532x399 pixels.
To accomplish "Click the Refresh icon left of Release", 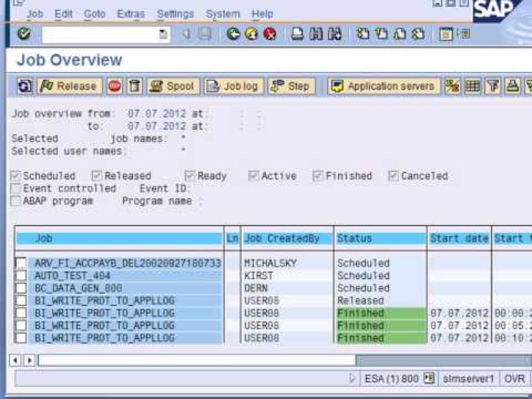I will pos(25,86).
